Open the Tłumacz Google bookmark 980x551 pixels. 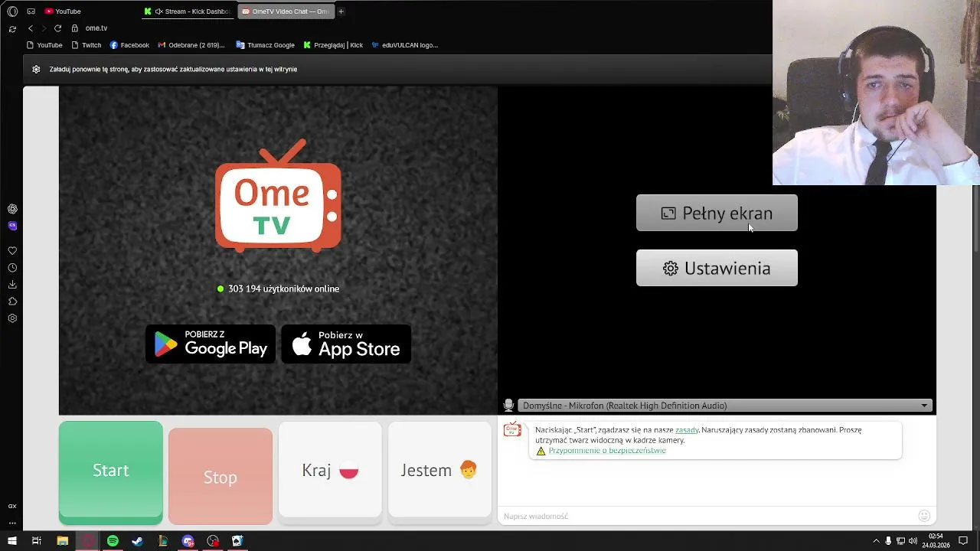tap(265, 45)
